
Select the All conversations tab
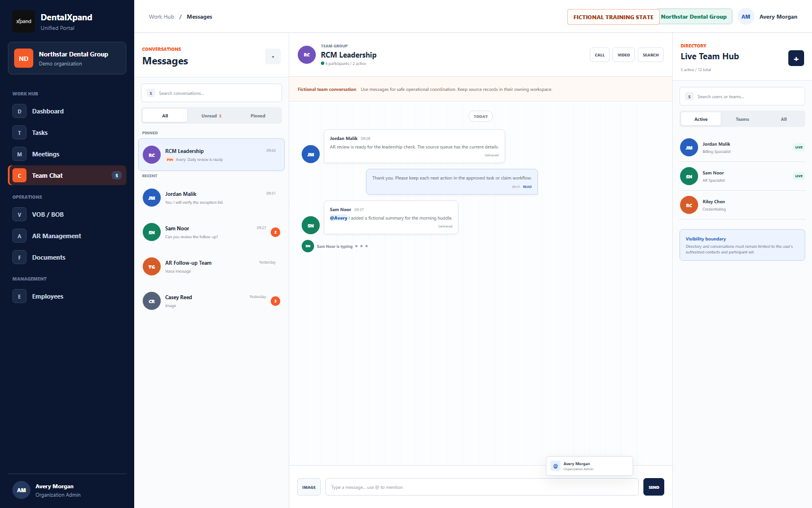pyautogui.click(x=165, y=116)
